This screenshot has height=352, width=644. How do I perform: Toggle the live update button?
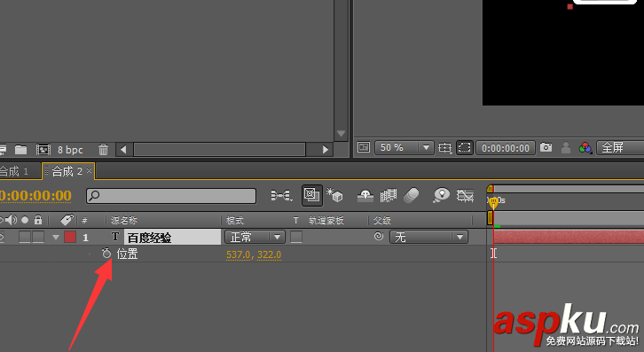point(311,195)
